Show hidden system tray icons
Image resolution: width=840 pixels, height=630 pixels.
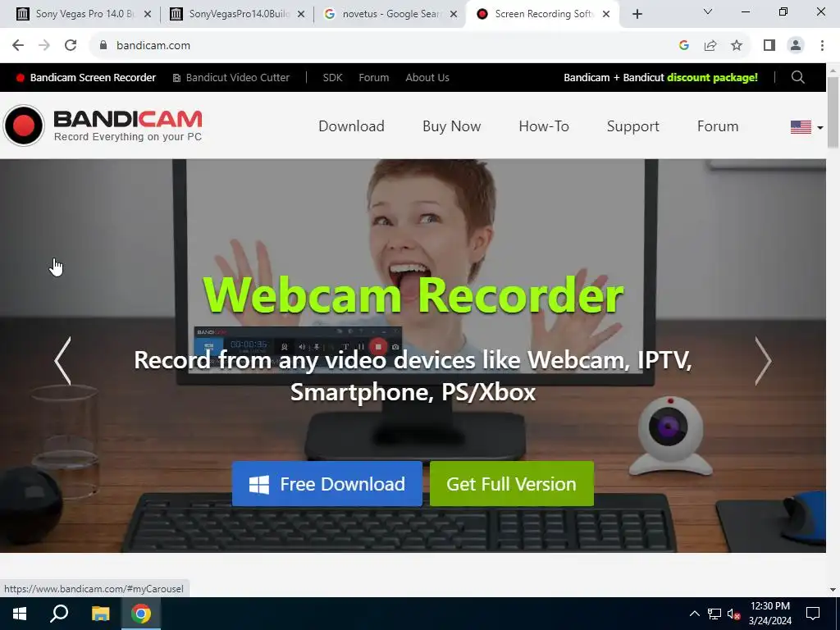coord(694,614)
